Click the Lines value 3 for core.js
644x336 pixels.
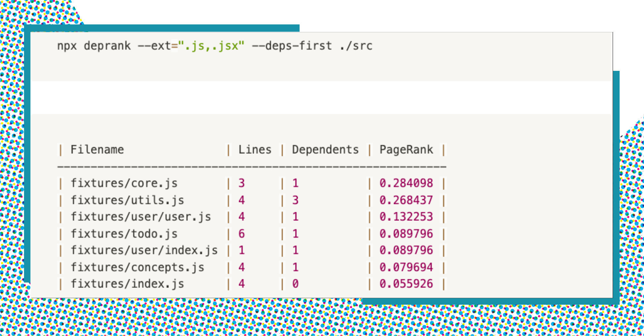click(x=242, y=183)
